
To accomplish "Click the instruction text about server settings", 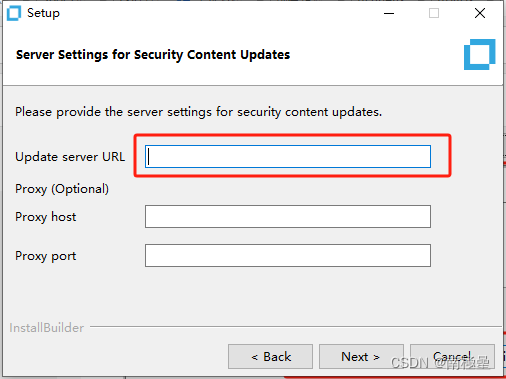I will click(198, 112).
